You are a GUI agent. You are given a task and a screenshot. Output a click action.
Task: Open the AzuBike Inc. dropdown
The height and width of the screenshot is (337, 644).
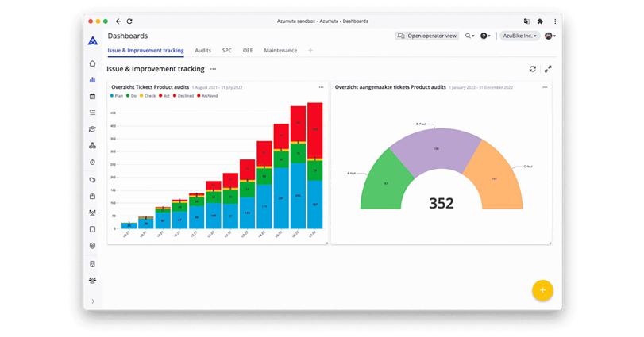pyautogui.click(x=520, y=36)
